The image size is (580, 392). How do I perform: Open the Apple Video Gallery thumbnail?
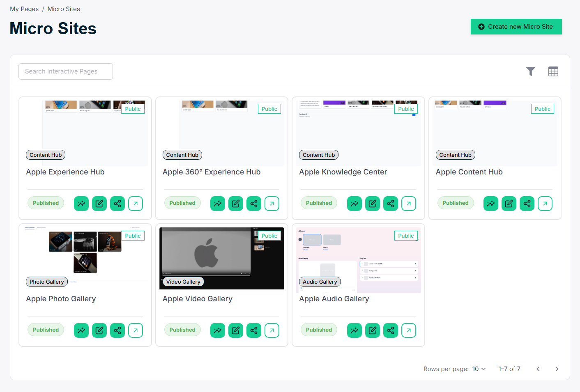click(222, 258)
